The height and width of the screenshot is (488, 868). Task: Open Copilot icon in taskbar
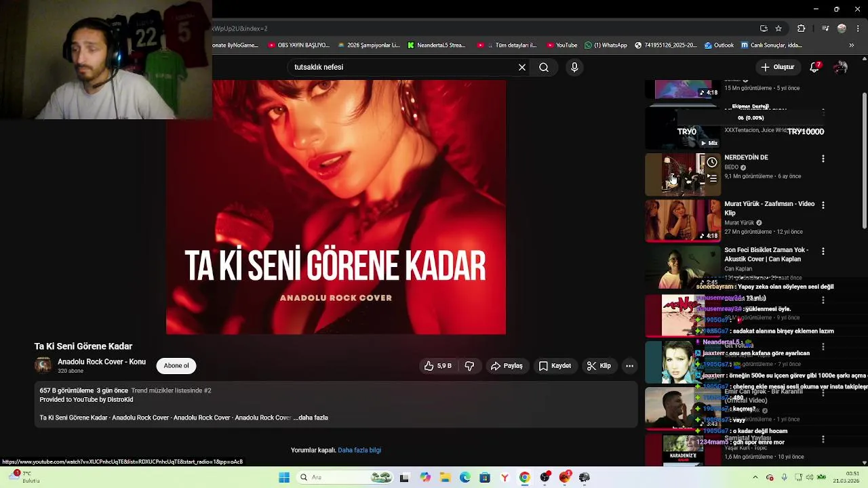click(x=425, y=478)
